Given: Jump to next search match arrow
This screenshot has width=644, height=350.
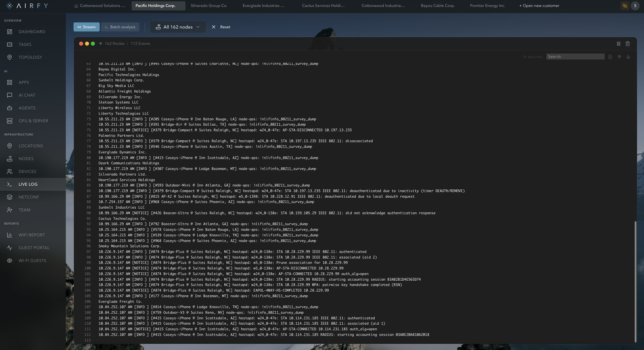Looking at the screenshot, I should pos(628,57).
